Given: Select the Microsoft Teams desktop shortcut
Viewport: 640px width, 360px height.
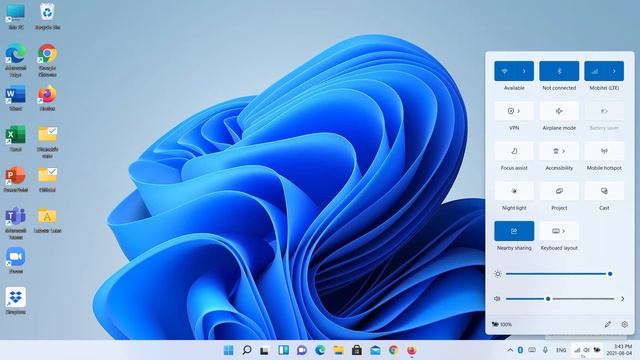Looking at the screenshot, I should pos(16,223).
